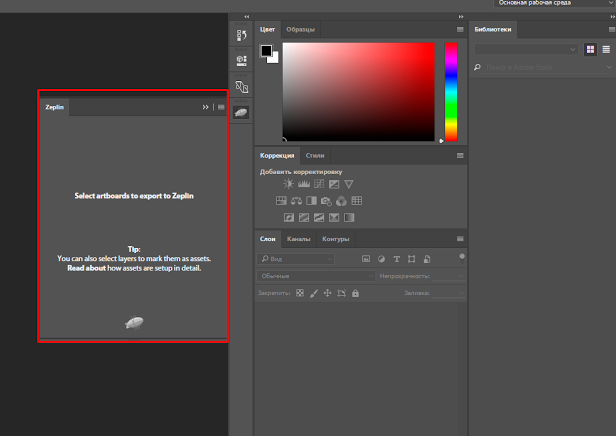Add a Black & White adjustment

[312, 201]
